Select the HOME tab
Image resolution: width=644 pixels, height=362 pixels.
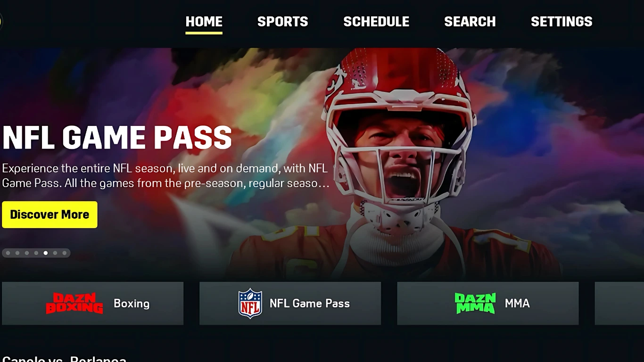(x=204, y=22)
